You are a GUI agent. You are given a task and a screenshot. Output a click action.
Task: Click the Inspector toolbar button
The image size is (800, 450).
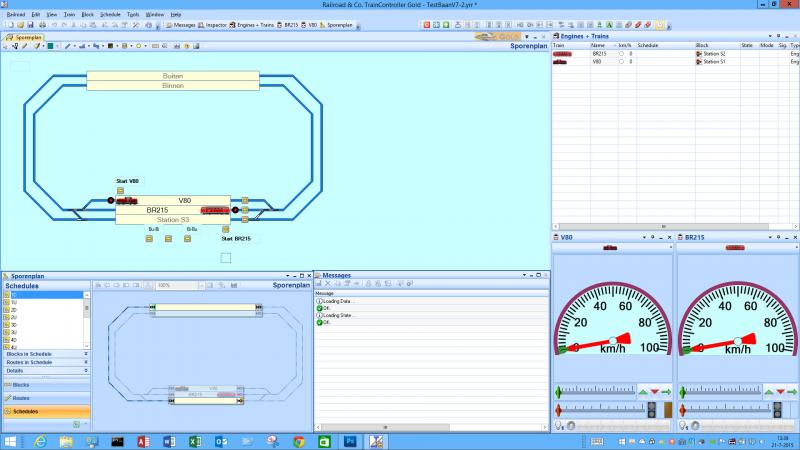coord(212,25)
